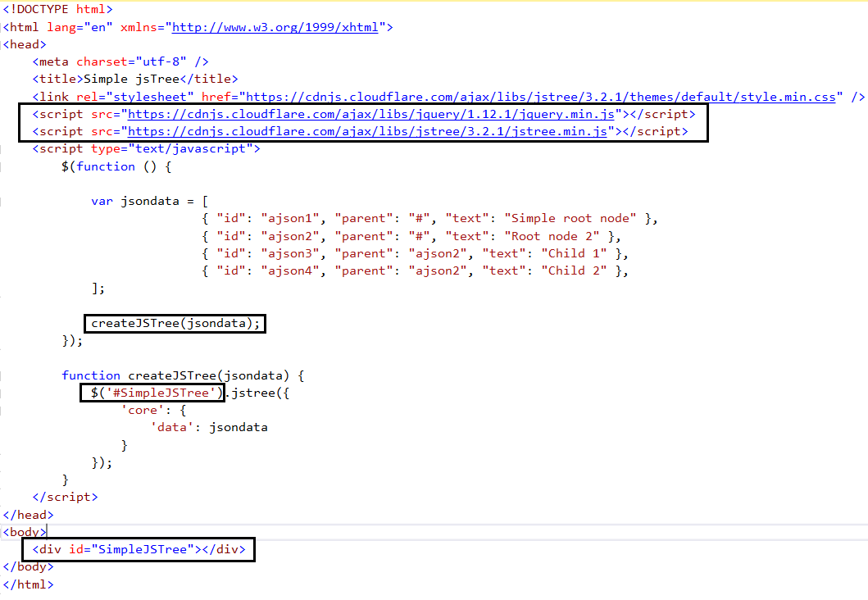Select the Simple root node text value

(x=575, y=218)
